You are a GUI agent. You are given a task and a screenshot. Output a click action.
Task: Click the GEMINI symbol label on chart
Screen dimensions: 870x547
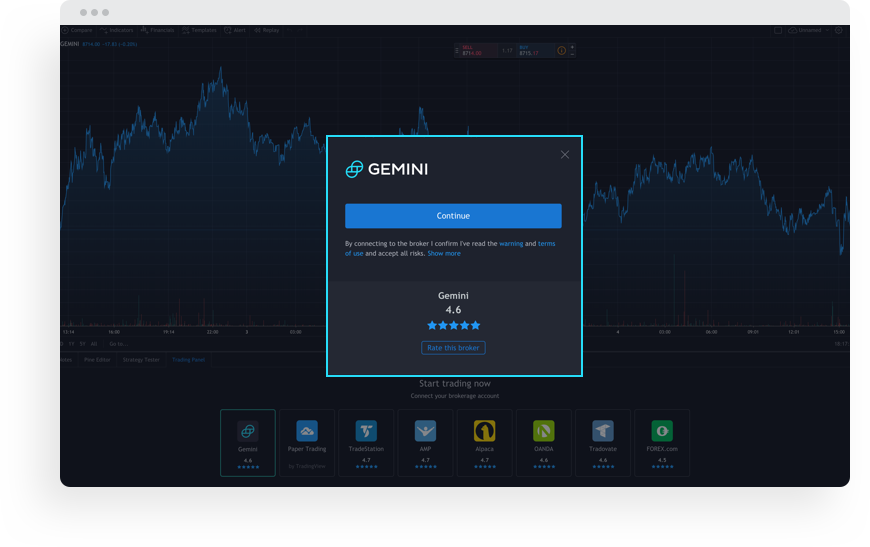(x=70, y=44)
